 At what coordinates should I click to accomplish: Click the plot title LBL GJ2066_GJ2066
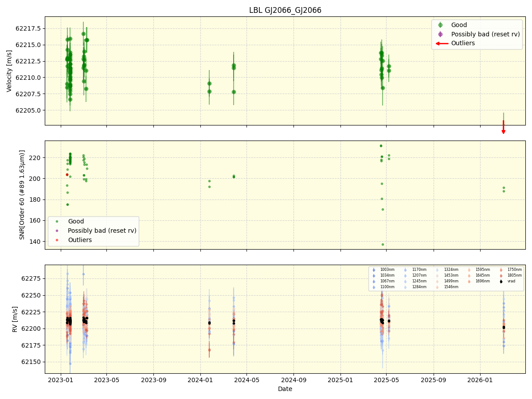click(x=285, y=10)
